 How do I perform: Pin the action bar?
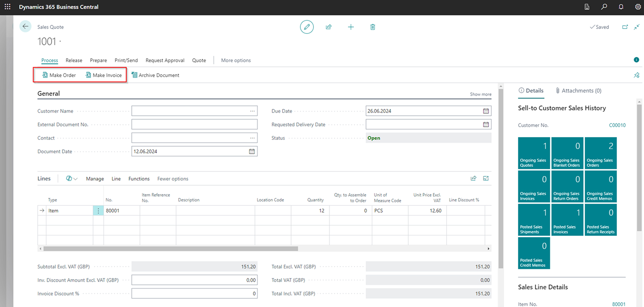click(x=636, y=75)
